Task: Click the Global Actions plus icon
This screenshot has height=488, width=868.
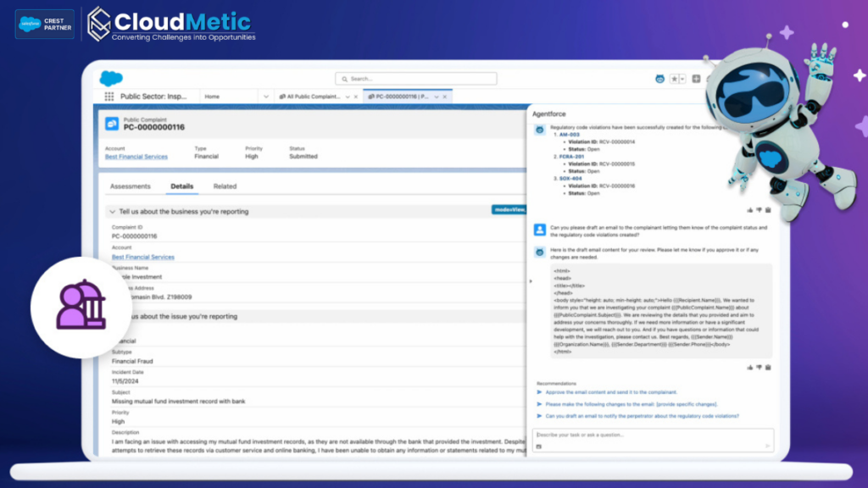Action: [x=696, y=79]
